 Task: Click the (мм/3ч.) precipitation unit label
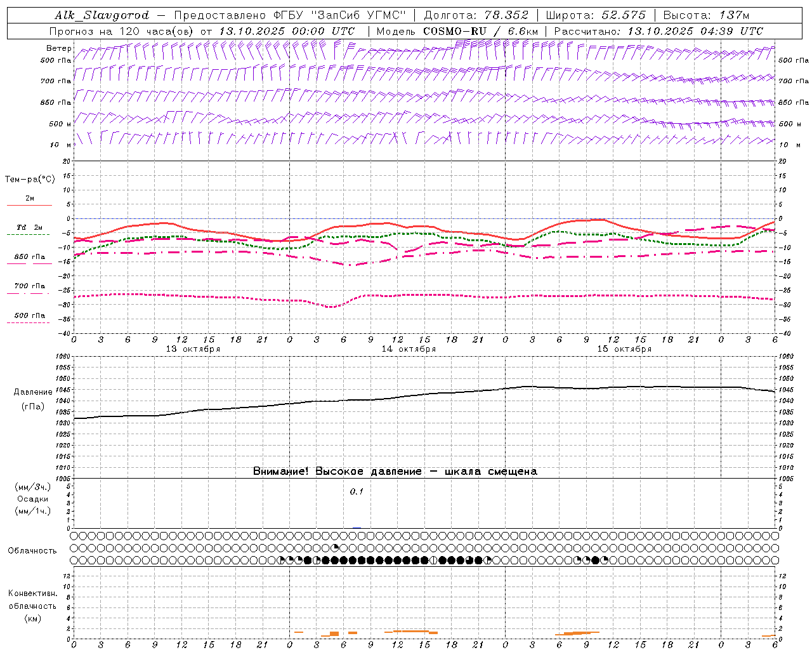(x=33, y=487)
